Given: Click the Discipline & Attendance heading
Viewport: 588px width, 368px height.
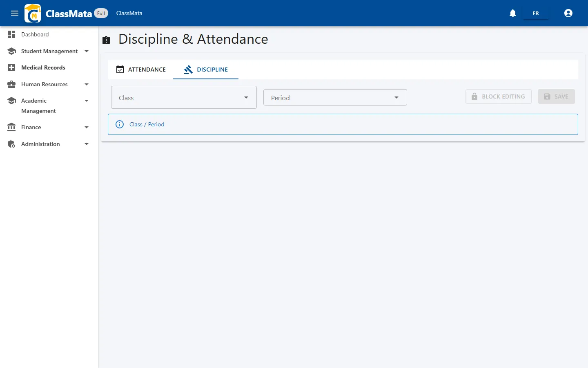Looking at the screenshot, I should [193, 39].
